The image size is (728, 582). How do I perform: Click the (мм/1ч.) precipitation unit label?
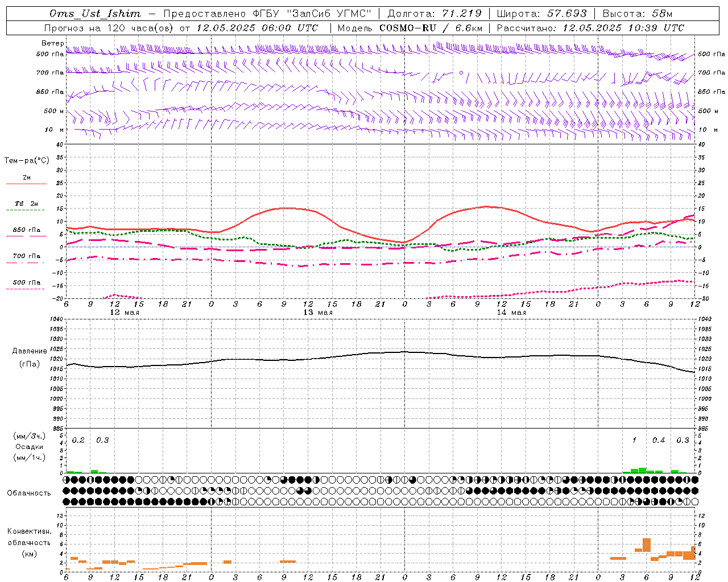pos(30,458)
